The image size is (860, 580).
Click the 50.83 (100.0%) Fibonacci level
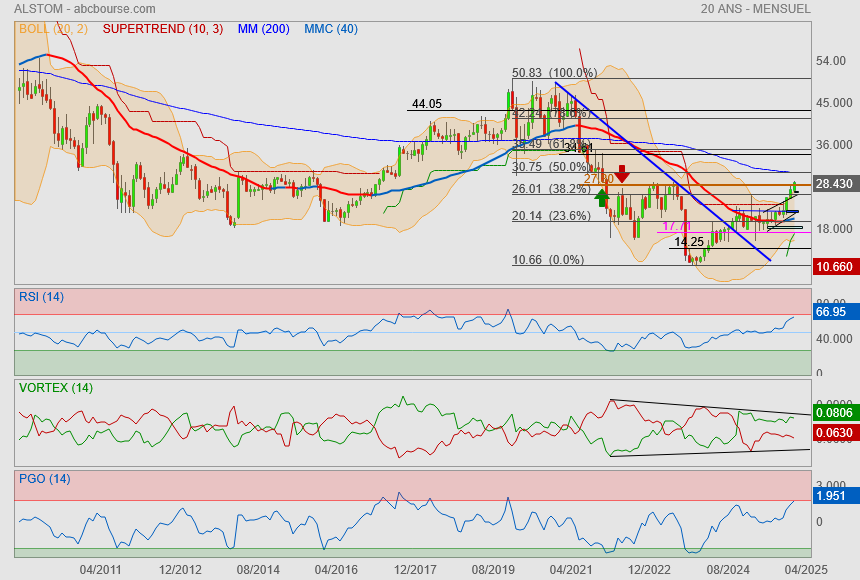554,73
